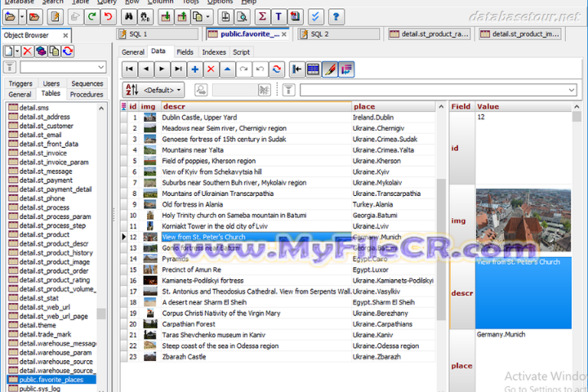Expand the Copy table dropdown arrow

[207, 17]
